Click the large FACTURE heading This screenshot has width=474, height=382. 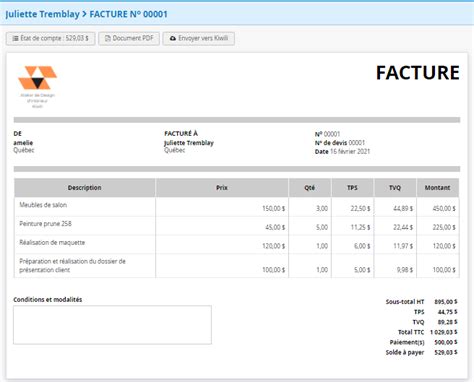[418, 73]
